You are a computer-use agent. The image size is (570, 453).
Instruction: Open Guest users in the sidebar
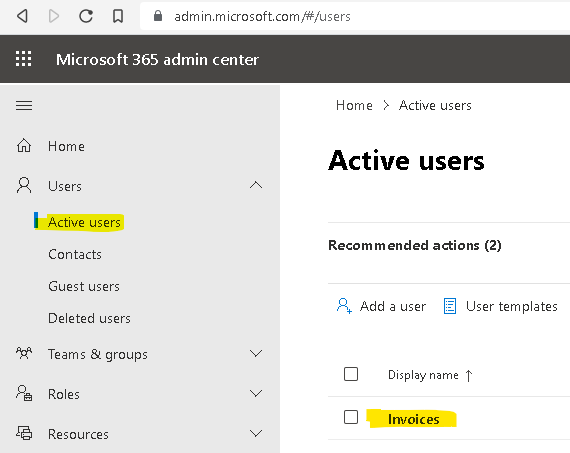(x=84, y=286)
